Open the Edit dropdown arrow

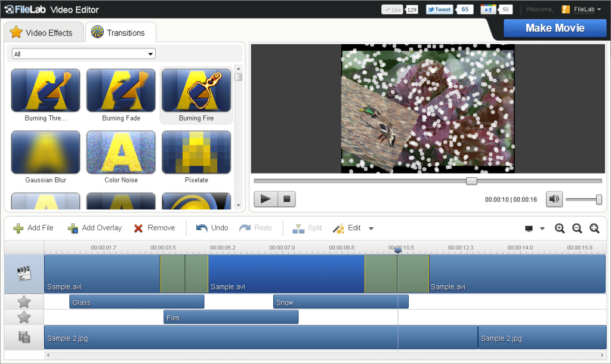[371, 229]
